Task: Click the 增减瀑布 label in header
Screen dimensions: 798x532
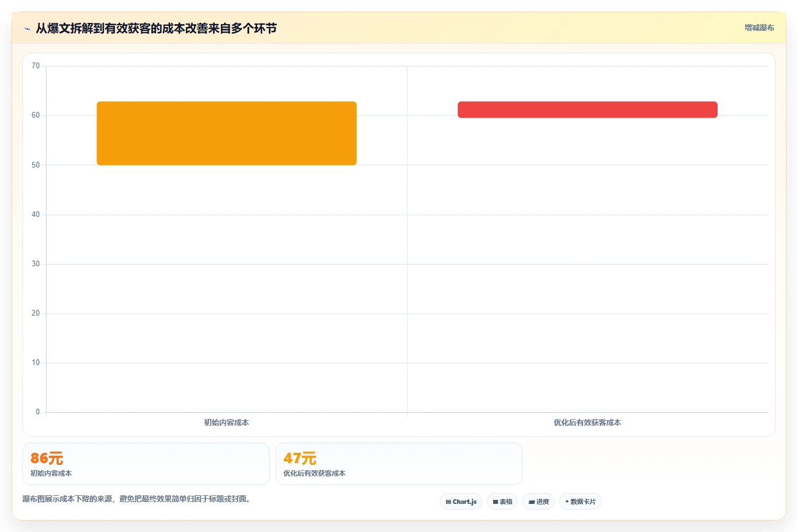Action: [759, 28]
